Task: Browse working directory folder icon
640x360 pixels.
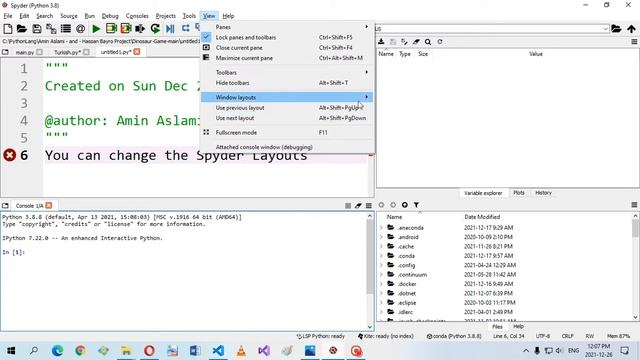Action: 616,29
